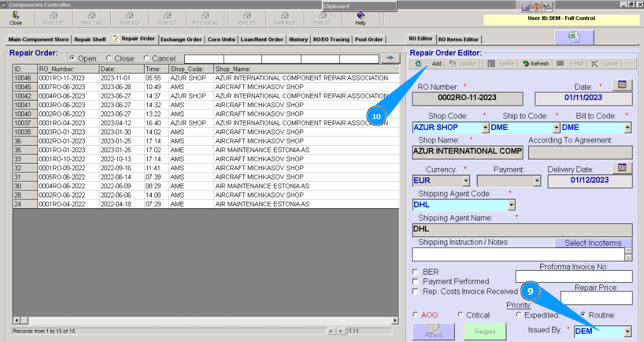Open the Pool Order tab
This screenshot has width=644, height=342.
point(369,40)
